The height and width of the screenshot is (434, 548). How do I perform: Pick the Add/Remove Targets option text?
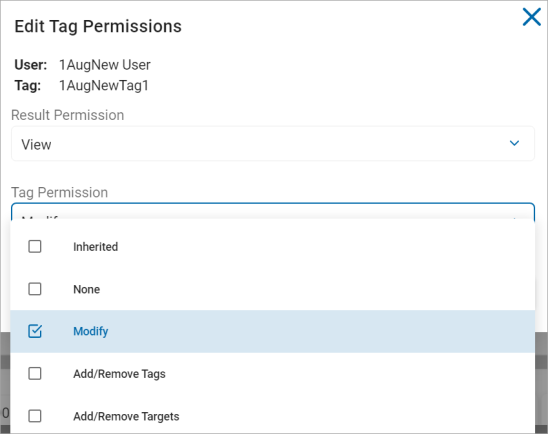(126, 417)
